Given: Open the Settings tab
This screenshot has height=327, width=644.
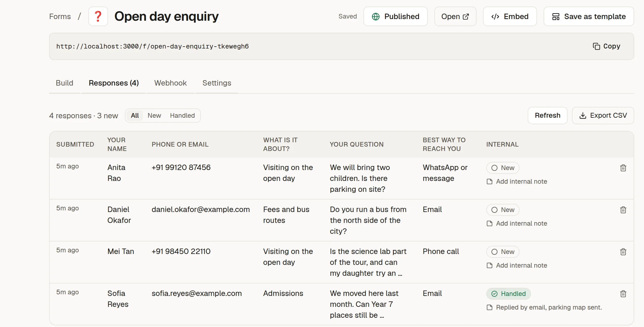Looking at the screenshot, I should click(x=217, y=83).
